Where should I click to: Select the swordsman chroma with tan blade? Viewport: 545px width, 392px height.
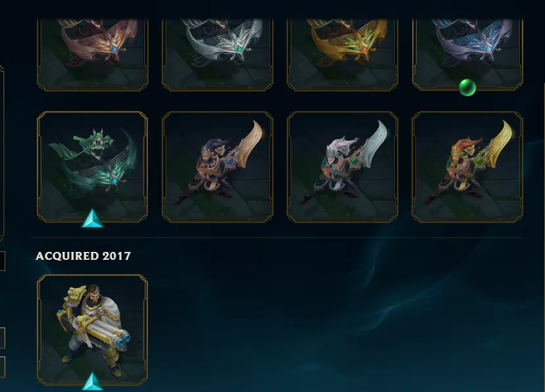click(x=217, y=166)
